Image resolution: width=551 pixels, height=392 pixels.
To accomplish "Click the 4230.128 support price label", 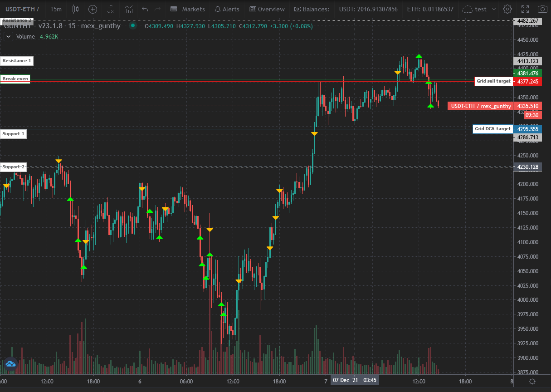I will [x=527, y=167].
